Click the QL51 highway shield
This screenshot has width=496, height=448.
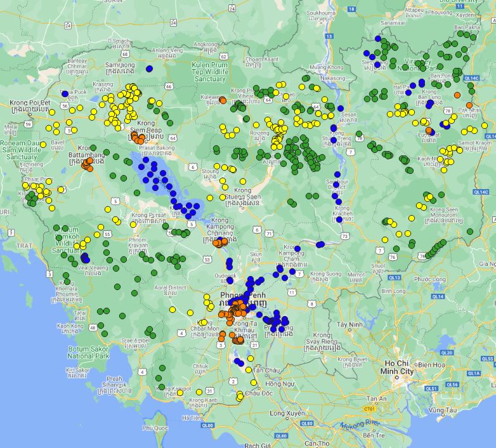point(432,388)
